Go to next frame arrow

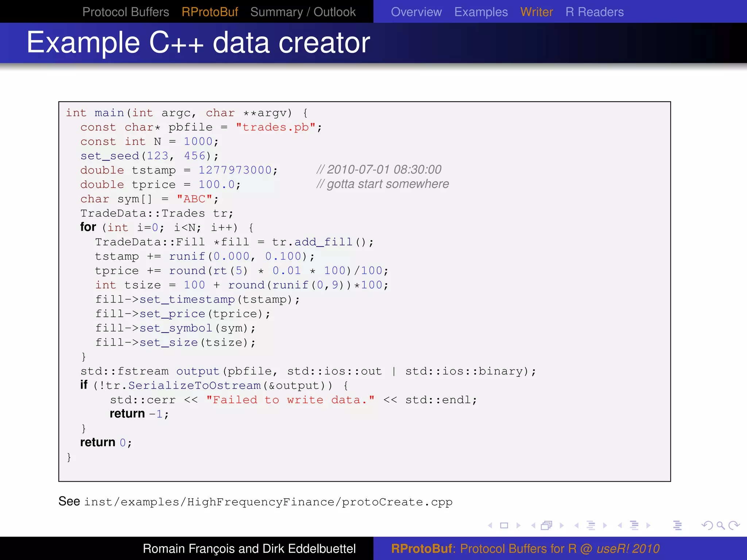tap(562, 525)
